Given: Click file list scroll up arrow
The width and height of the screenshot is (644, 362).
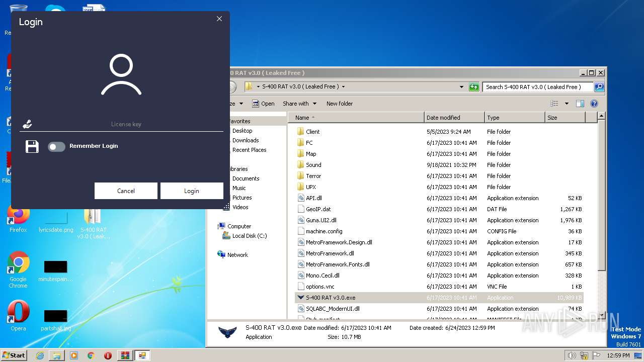Looking at the screenshot, I should [601, 116].
